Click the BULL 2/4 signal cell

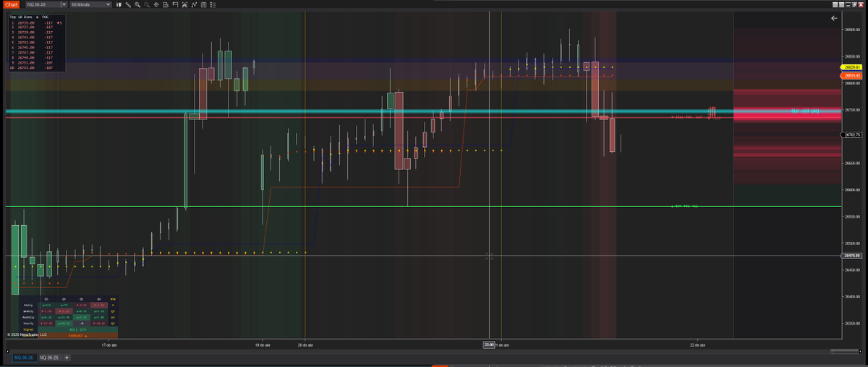pos(77,330)
